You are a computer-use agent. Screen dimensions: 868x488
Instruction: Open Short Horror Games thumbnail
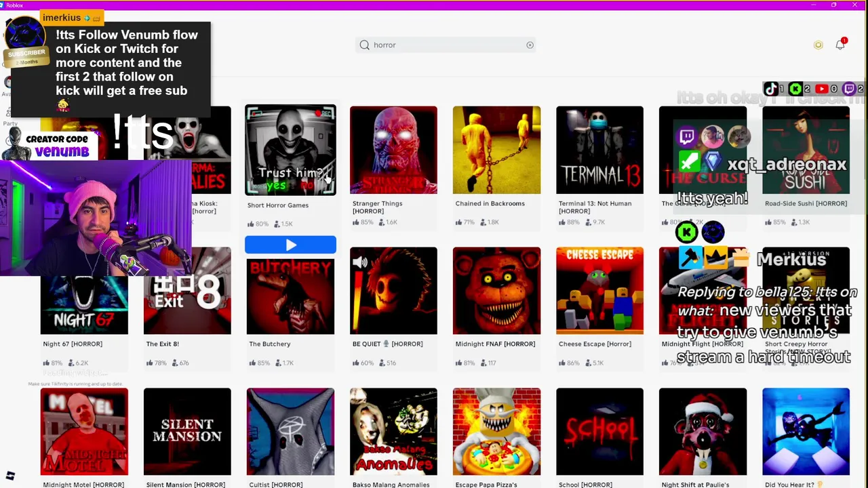(x=290, y=150)
